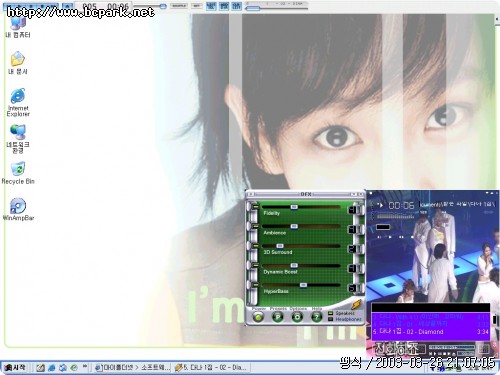Open the Show Desktop quick launch icon
The height and width of the screenshot is (375, 500).
click(x=40, y=368)
